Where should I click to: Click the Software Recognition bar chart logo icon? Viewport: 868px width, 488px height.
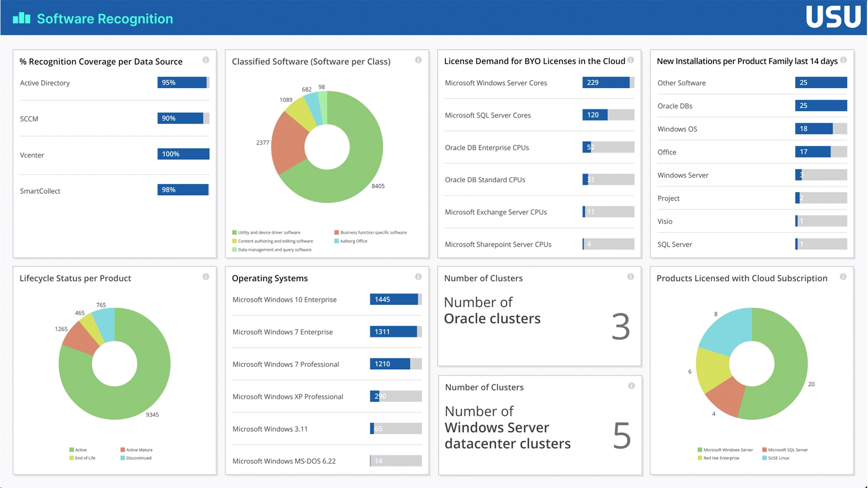[21, 18]
